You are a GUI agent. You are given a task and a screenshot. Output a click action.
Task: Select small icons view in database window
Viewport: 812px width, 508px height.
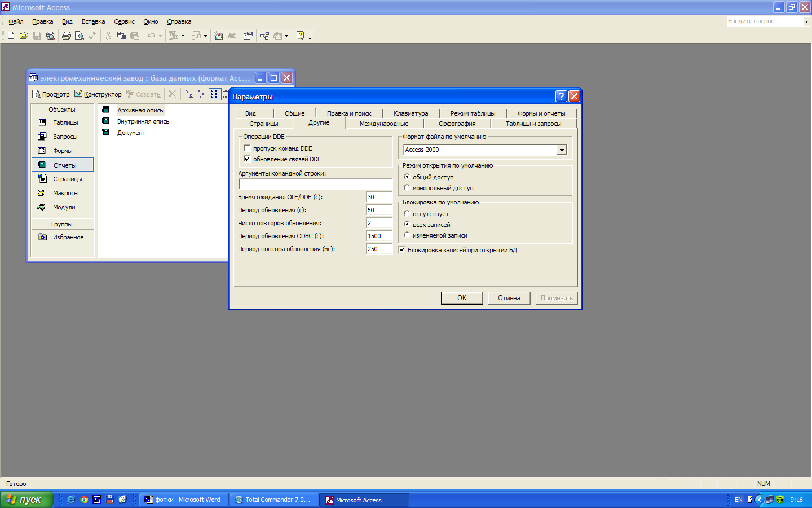[202, 94]
